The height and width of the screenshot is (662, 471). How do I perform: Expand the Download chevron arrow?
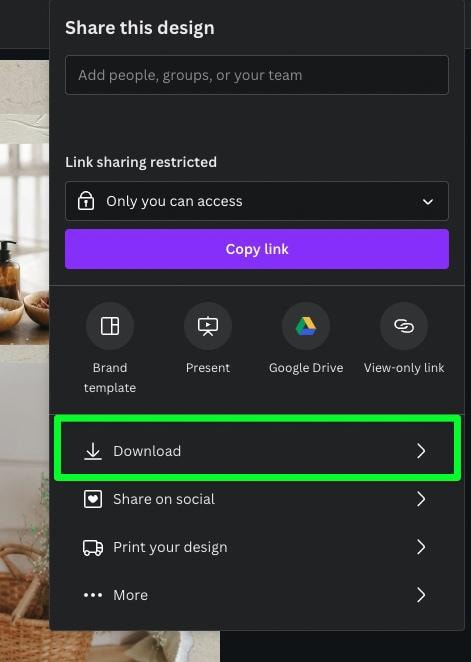tap(421, 451)
